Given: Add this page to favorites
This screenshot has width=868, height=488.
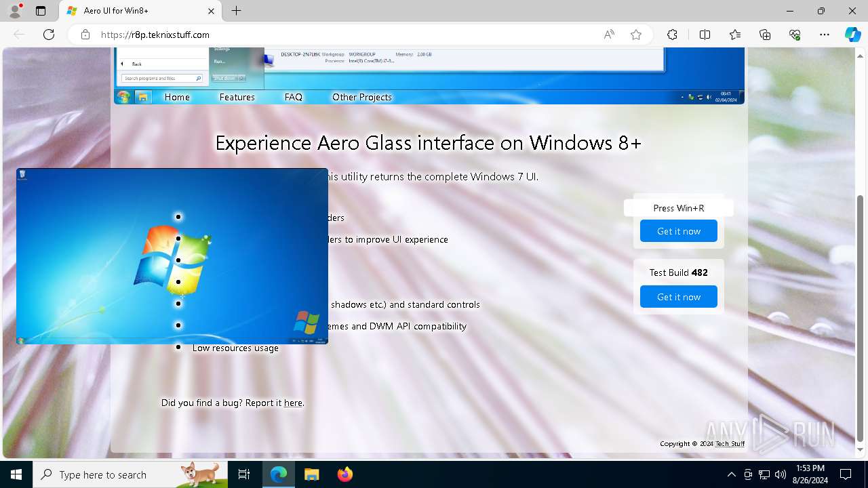Looking at the screenshot, I should 636,35.
